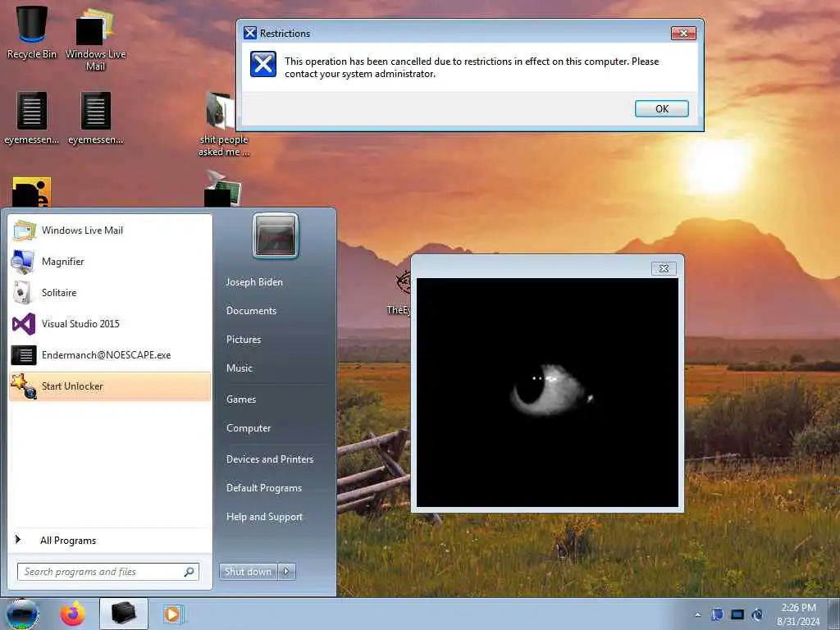
Task: Open Music from the Start menu
Action: point(240,368)
